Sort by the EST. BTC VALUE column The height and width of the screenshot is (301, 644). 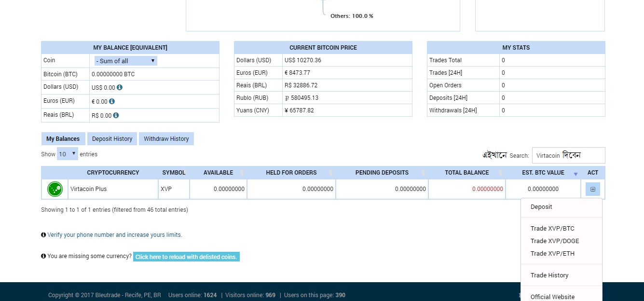tap(543, 173)
